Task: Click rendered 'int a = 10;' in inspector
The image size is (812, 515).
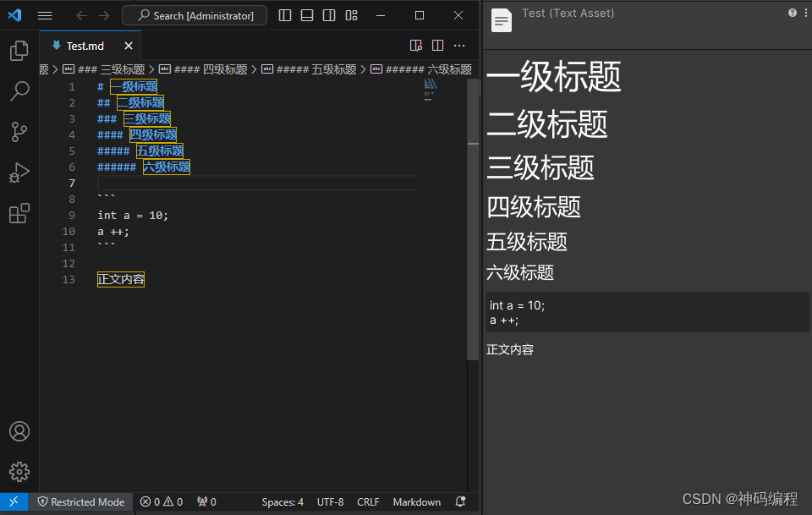Action: [517, 305]
